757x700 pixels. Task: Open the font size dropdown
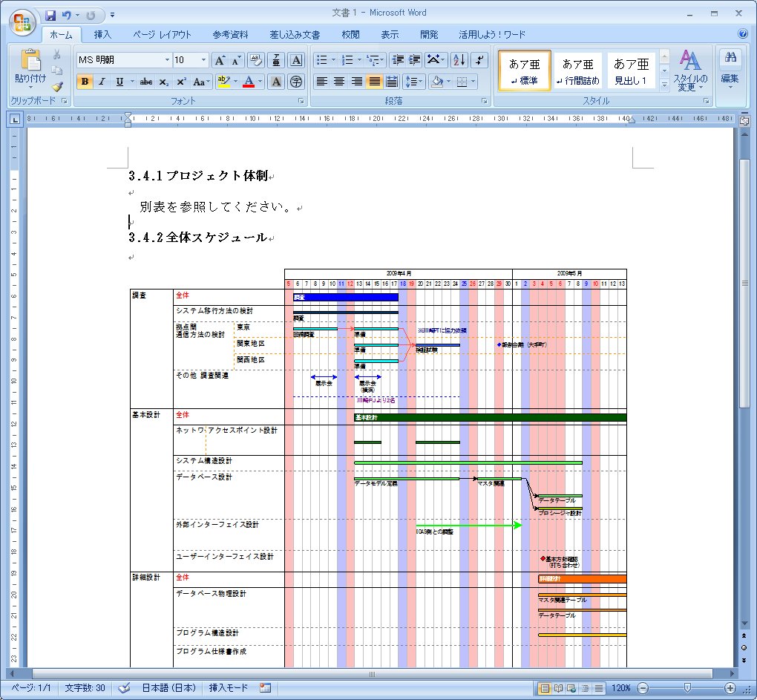[x=204, y=60]
